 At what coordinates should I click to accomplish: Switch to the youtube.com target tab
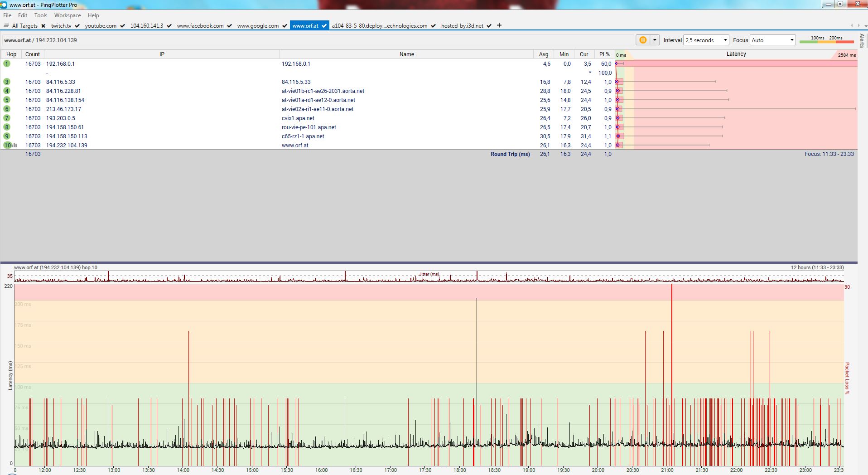tap(101, 26)
